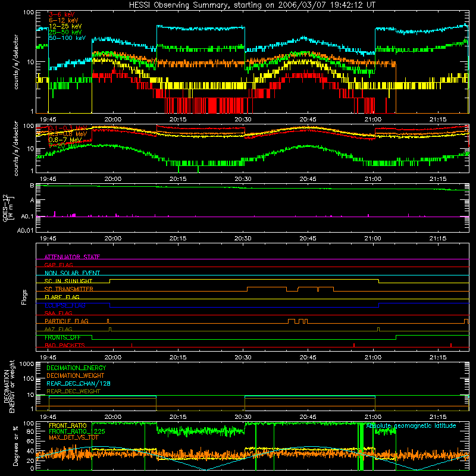Click the A0.1 tick label on GOES axis

click(x=27, y=217)
